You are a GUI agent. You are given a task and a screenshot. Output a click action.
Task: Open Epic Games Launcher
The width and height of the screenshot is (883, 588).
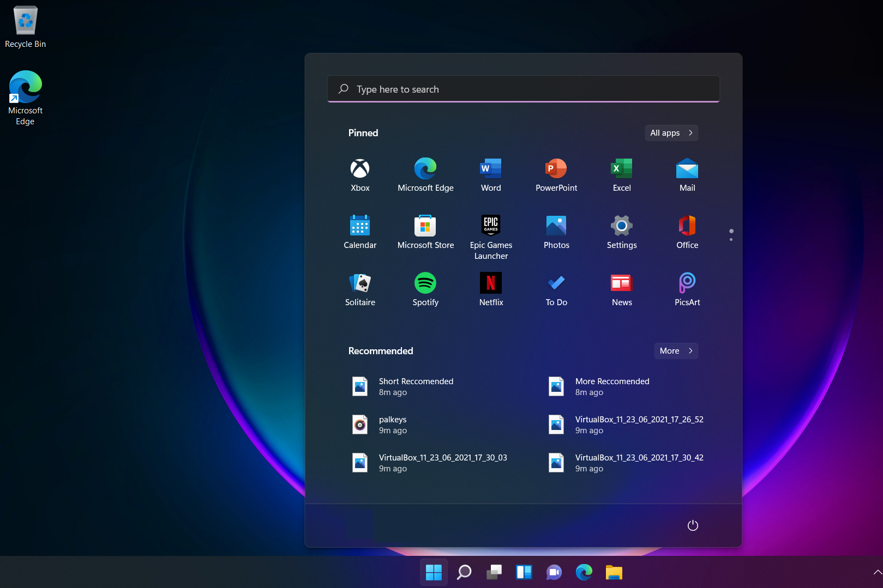(491, 237)
